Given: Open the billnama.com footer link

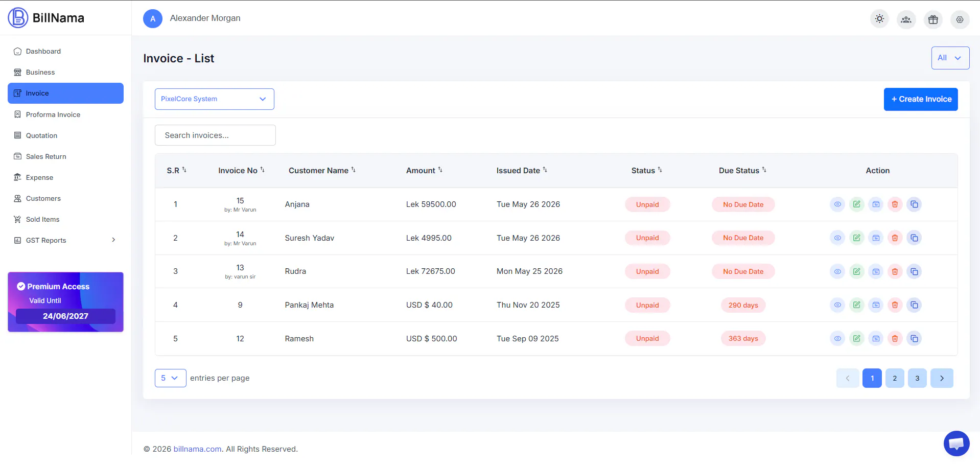Looking at the screenshot, I should pyautogui.click(x=197, y=449).
